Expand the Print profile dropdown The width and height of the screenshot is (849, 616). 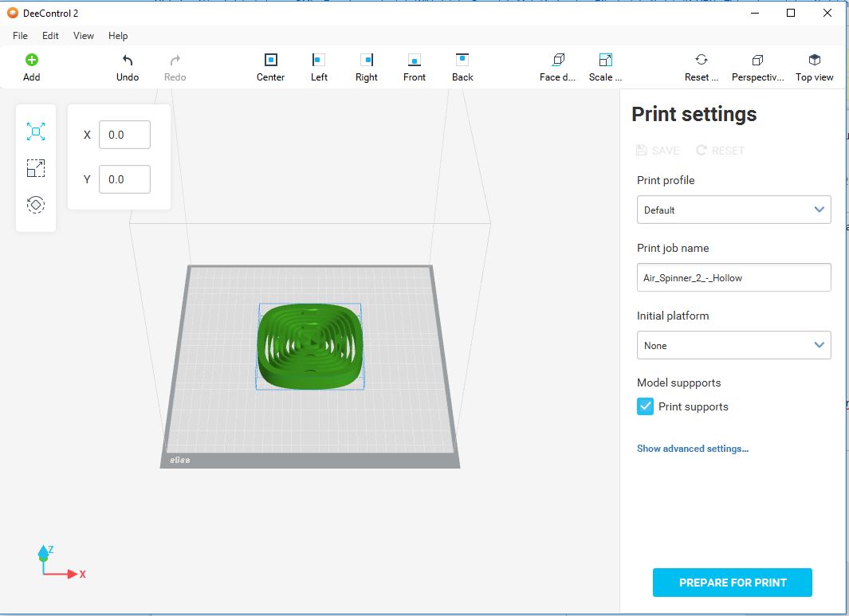pyautogui.click(x=733, y=210)
